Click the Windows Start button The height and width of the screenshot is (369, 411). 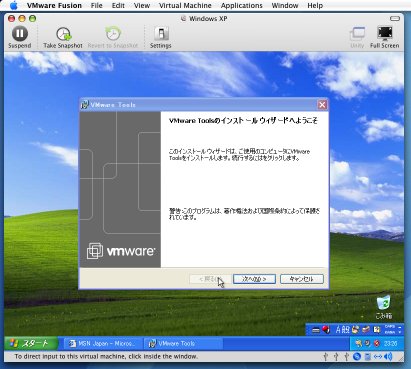pos(31,343)
